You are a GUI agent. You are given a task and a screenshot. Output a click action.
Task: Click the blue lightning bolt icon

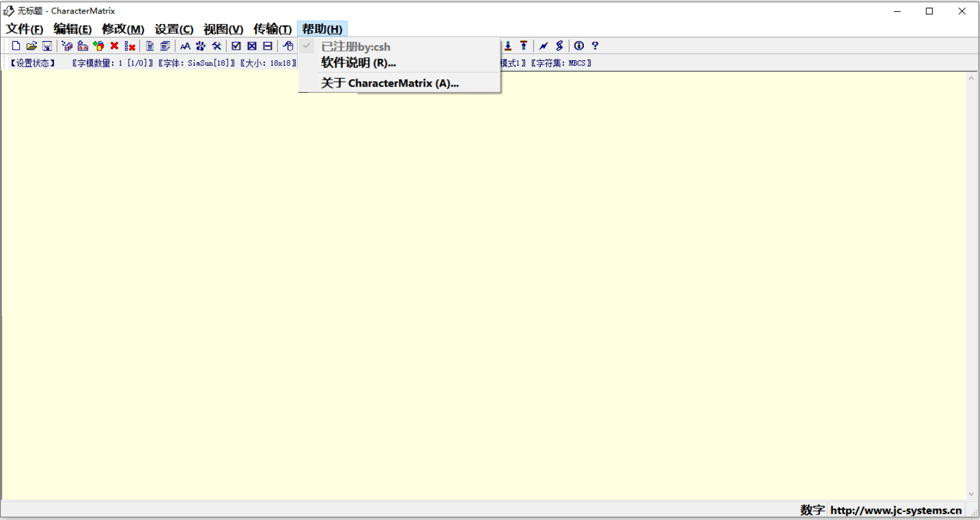[x=543, y=46]
